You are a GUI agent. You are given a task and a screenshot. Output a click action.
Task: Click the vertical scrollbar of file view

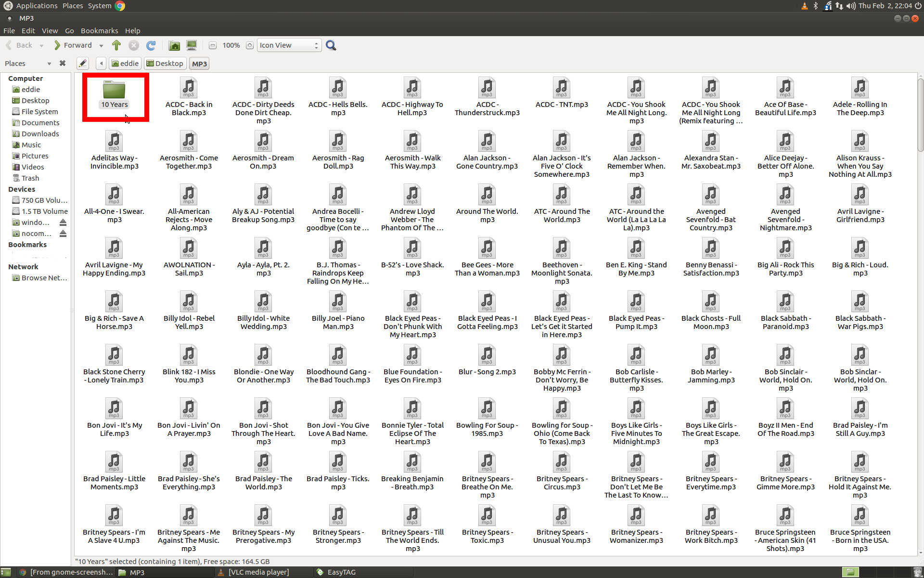point(920,116)
